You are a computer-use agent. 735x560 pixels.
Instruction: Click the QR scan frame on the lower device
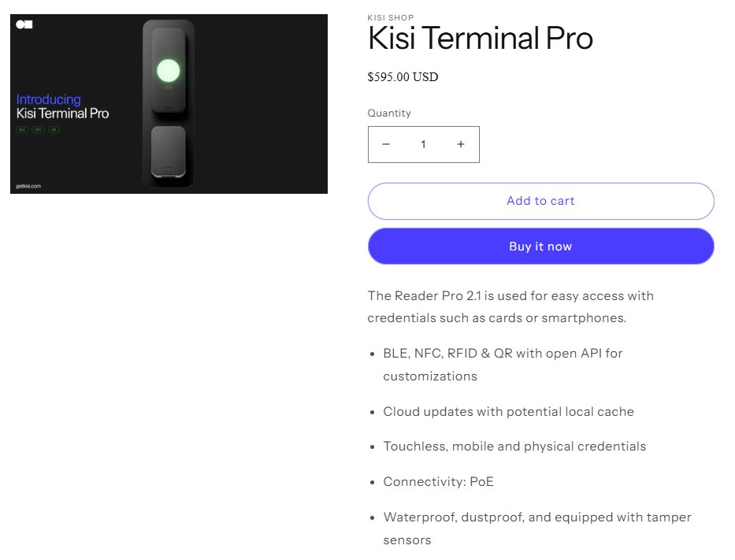tap(167, 168)
